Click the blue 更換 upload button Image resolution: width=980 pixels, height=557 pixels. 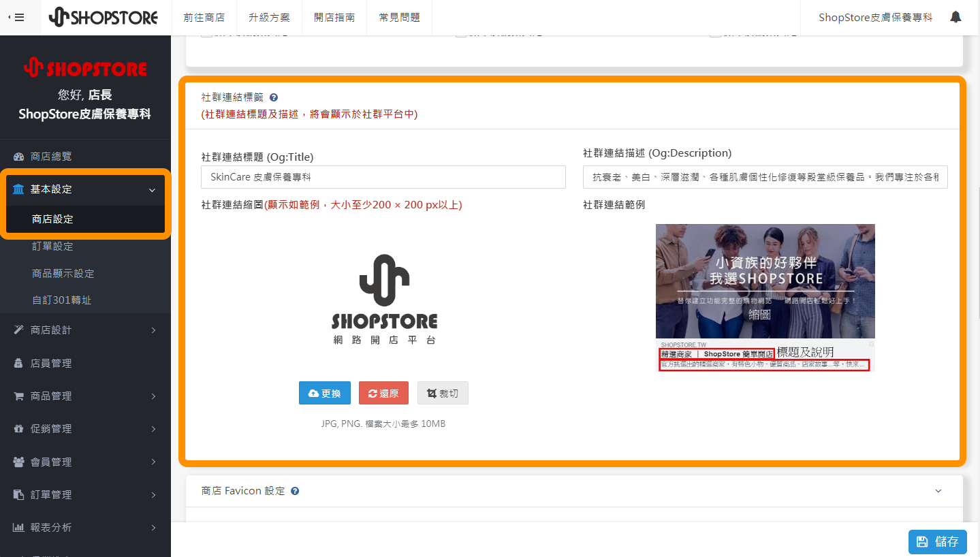point(325,393)
